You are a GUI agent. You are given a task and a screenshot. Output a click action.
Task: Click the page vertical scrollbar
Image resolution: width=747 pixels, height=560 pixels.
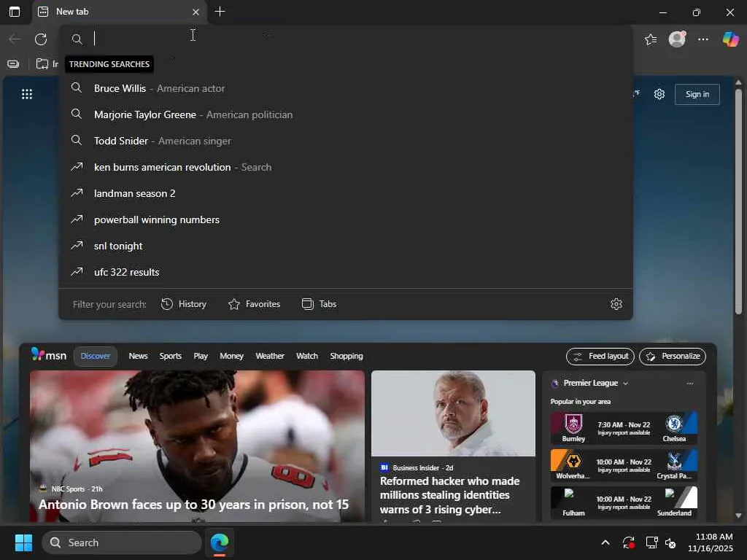(x=738, y=201)
